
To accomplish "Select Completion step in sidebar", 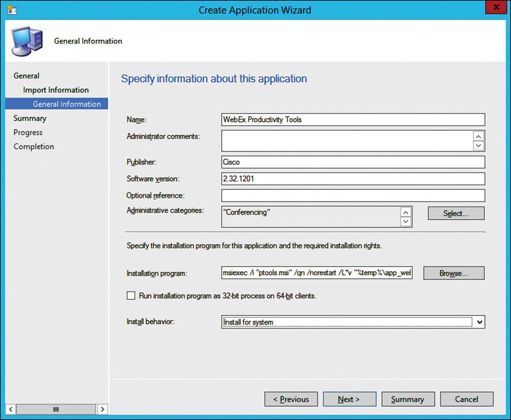I will click(x=33, y=147).
